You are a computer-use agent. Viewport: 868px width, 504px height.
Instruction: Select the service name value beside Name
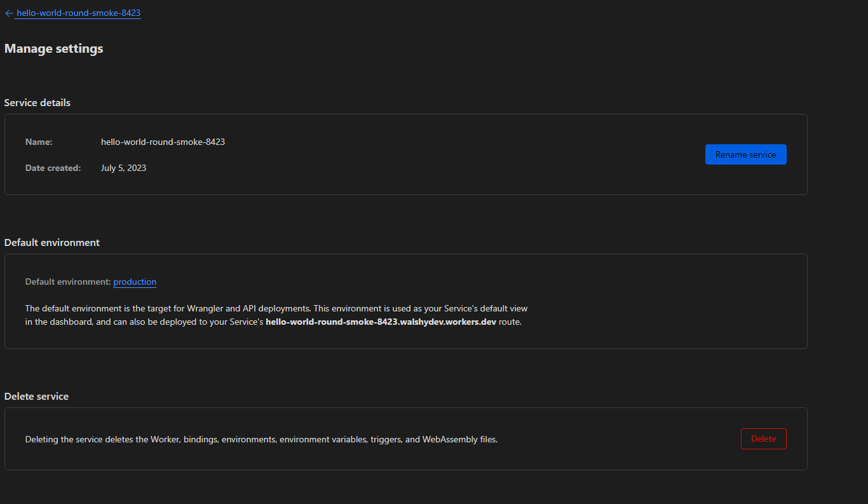coord(163,142)
